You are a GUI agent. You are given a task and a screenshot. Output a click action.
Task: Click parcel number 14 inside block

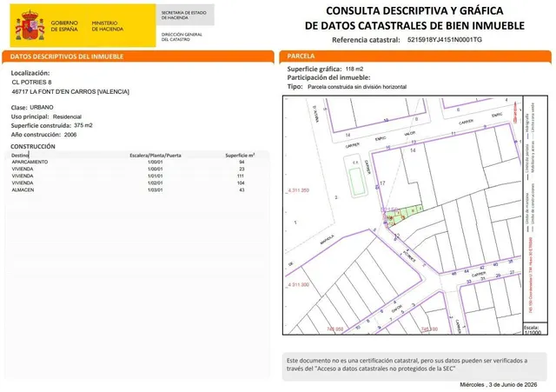pyautogui.click(x=413, y=150)
